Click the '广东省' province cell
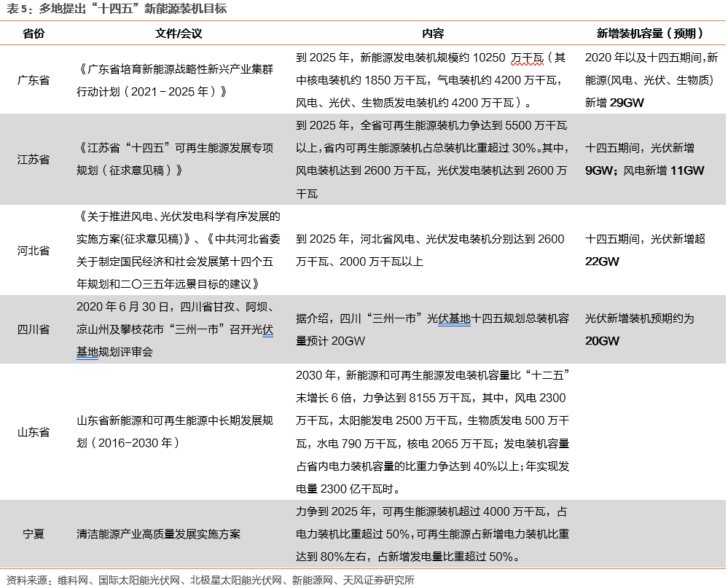 [x=34, y=80]
